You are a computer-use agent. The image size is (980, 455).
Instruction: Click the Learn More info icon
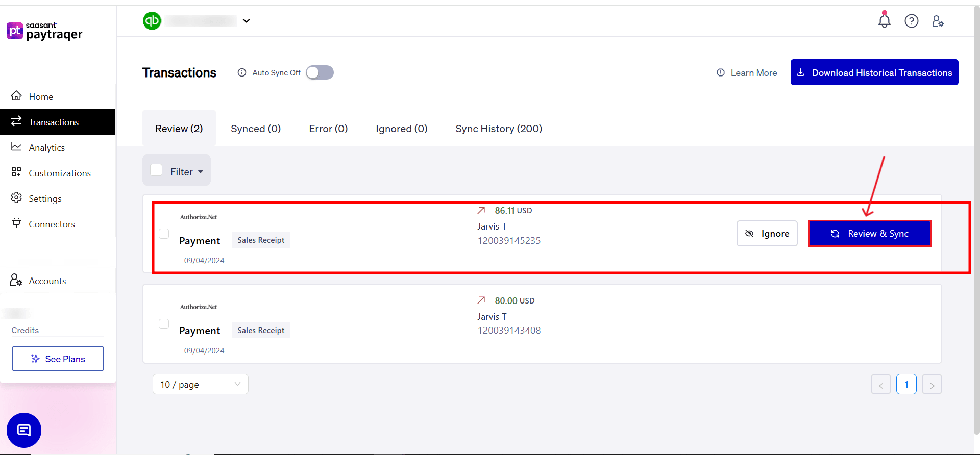pos(721,72)
